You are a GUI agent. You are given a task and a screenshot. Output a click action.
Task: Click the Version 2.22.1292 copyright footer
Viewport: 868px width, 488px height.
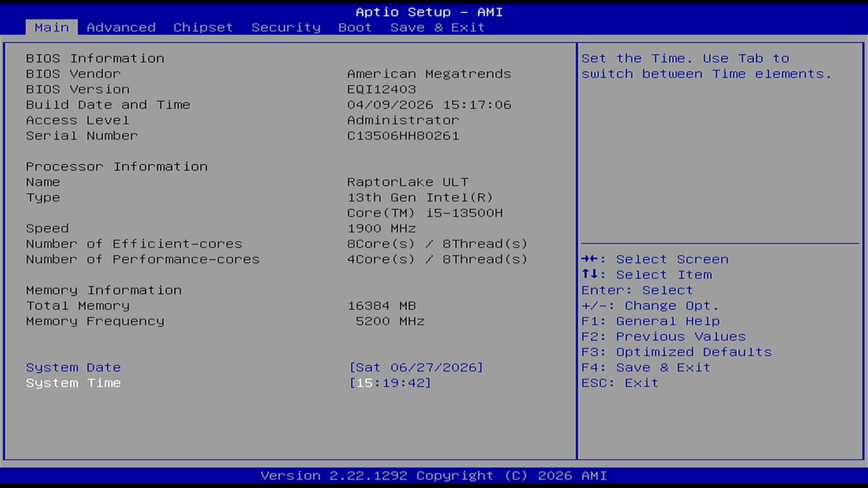(x=433, y=476)
